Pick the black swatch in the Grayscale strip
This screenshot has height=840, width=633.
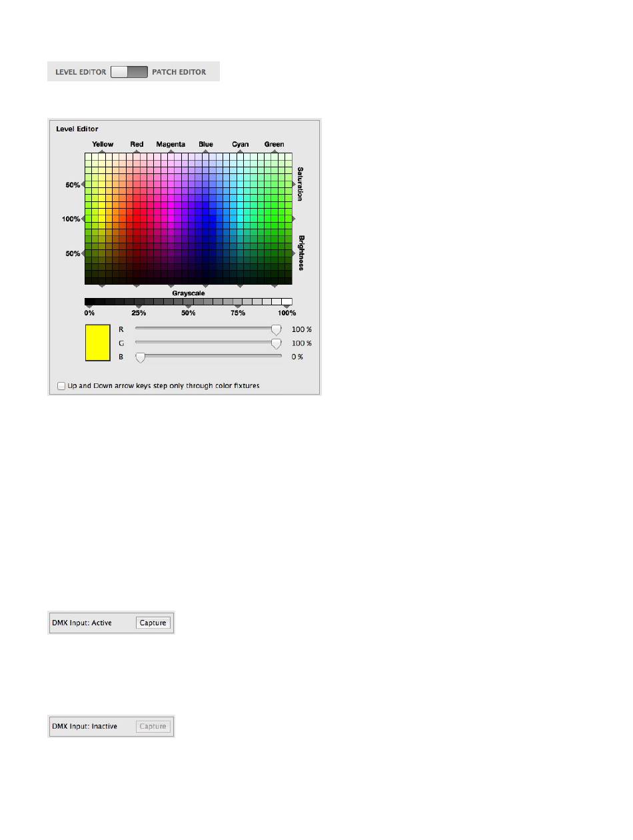pyautogui.click(x=89, y=301)
